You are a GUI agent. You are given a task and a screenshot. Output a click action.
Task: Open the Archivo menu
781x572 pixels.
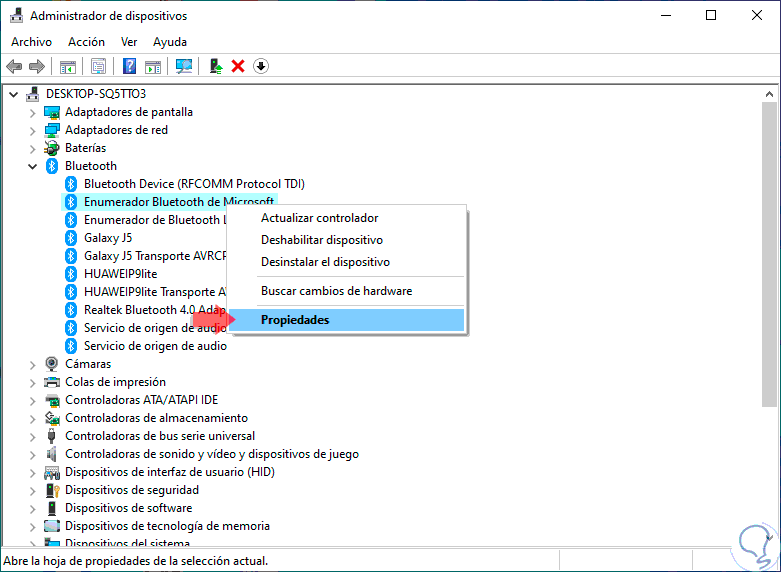(x=31, y=42)
